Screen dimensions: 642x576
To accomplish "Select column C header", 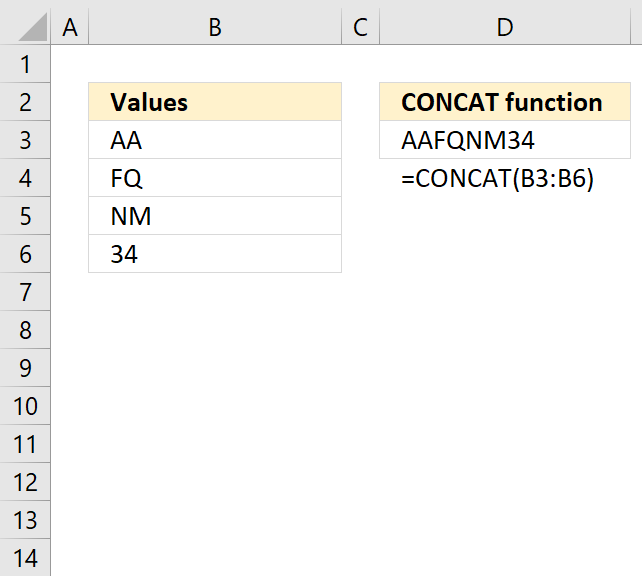I will pyautogui.click(x=360, y=27).
